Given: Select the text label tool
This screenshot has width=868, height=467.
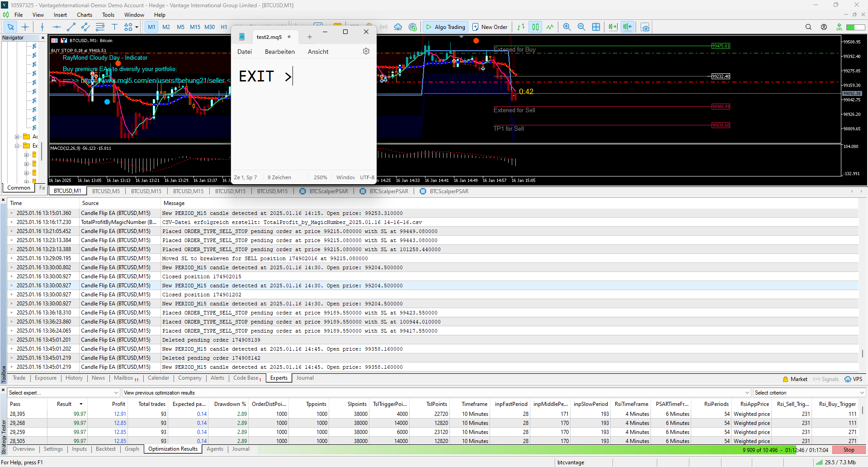Looking at the screenshot, I should click(114, 27).
